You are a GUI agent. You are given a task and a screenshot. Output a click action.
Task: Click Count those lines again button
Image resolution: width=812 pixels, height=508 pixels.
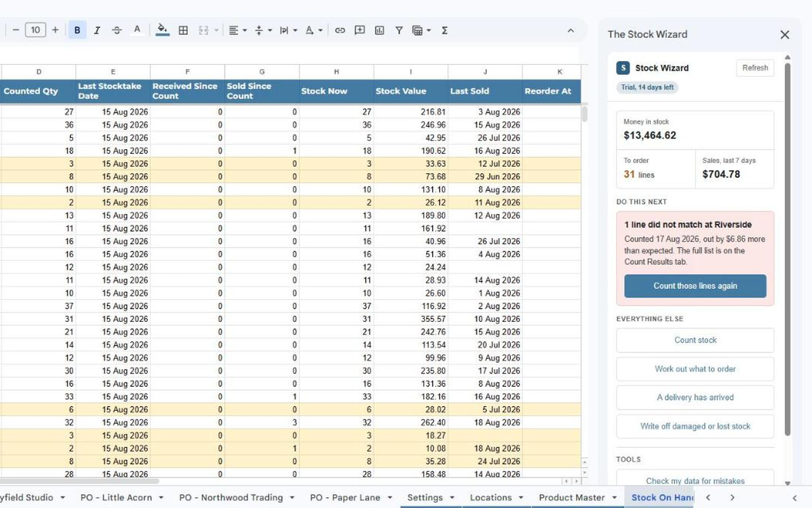[x=695, y=286]
